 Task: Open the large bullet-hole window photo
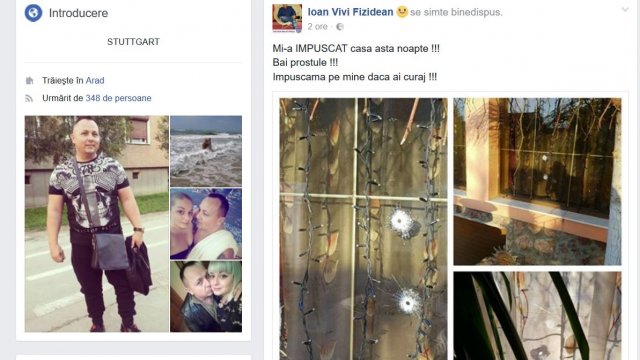click(x=363, y=229)
